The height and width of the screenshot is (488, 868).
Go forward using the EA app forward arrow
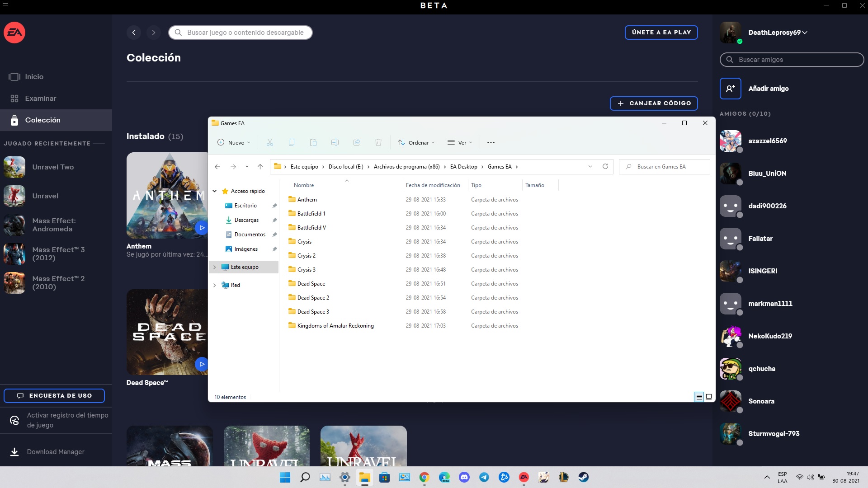coord(154,33)
